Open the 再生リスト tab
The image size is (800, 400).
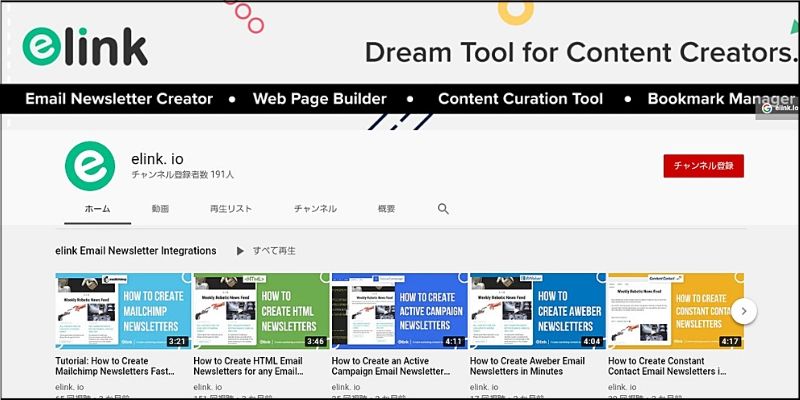pos(231,209)
